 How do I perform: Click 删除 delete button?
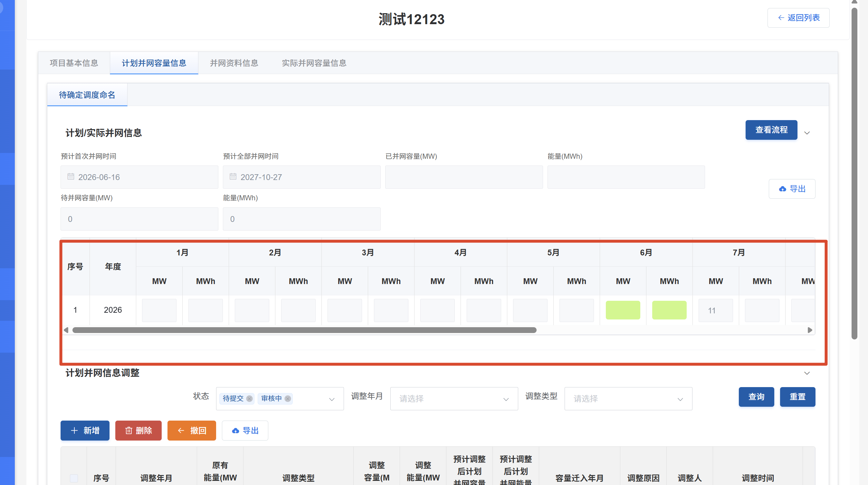[138, 431]
